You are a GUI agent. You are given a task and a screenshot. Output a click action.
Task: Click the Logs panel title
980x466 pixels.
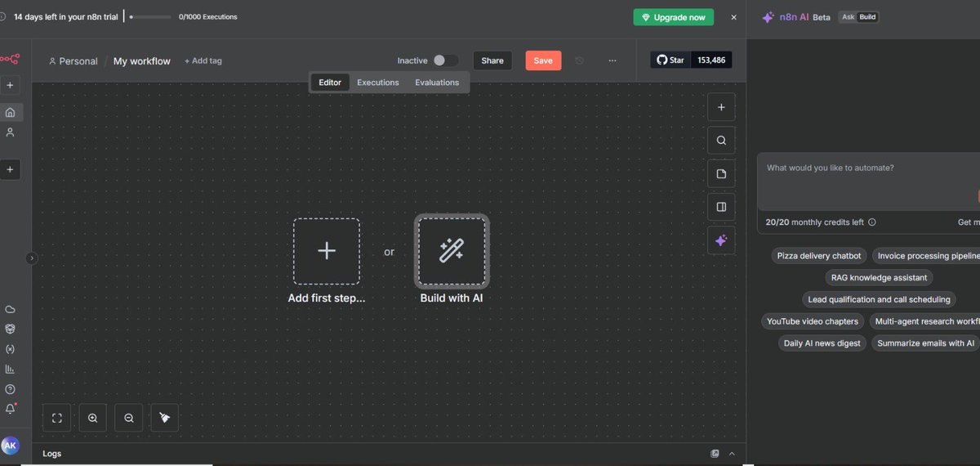click(x=52, y=454)
